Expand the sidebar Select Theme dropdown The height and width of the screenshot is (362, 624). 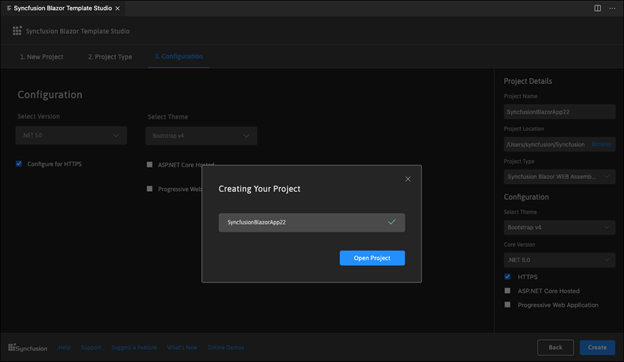560,228
